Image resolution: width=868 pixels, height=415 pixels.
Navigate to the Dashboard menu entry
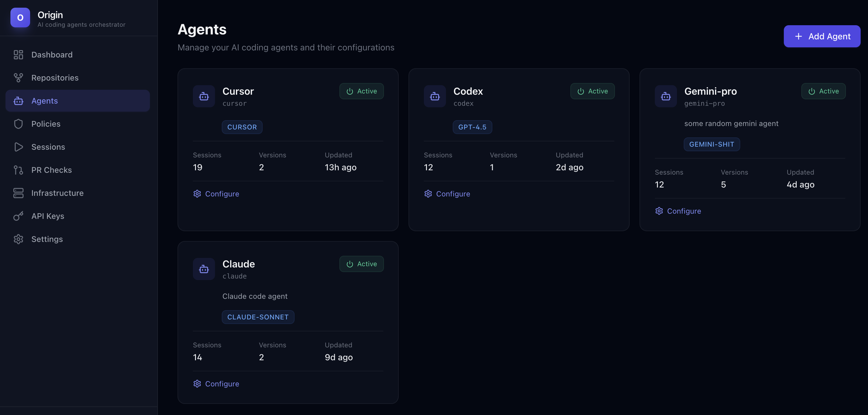pyautogui.click(x=52, y=54)
